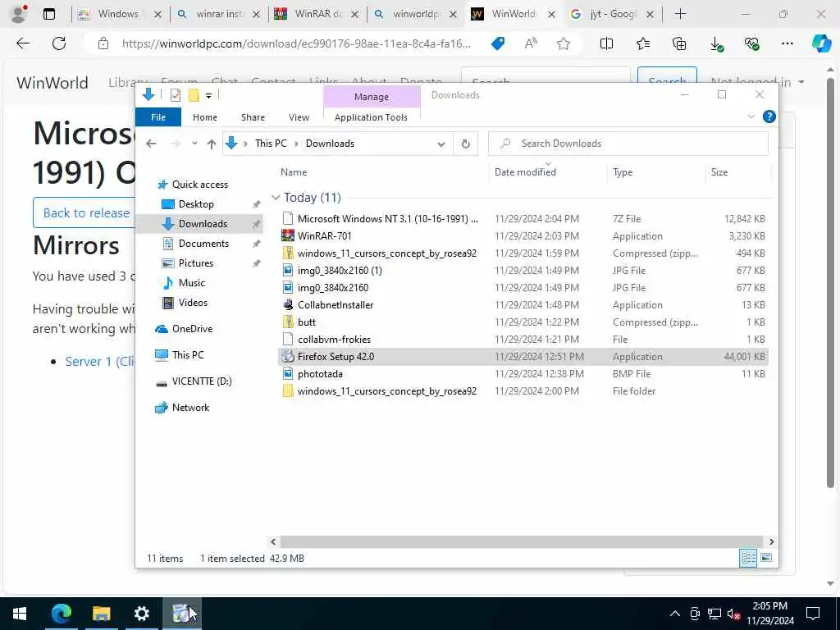
Task: Open the VICENTTE (D:) drive
Action: point(202,381)
